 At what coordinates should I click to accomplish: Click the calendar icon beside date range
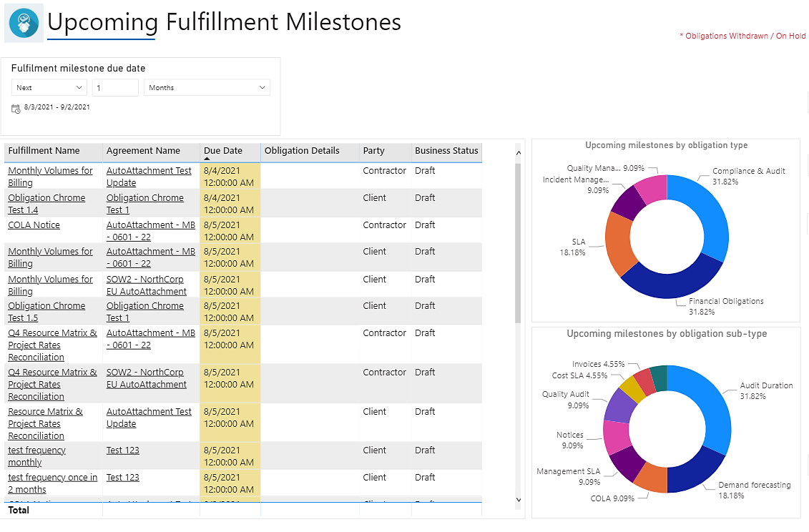pos(16,108)
